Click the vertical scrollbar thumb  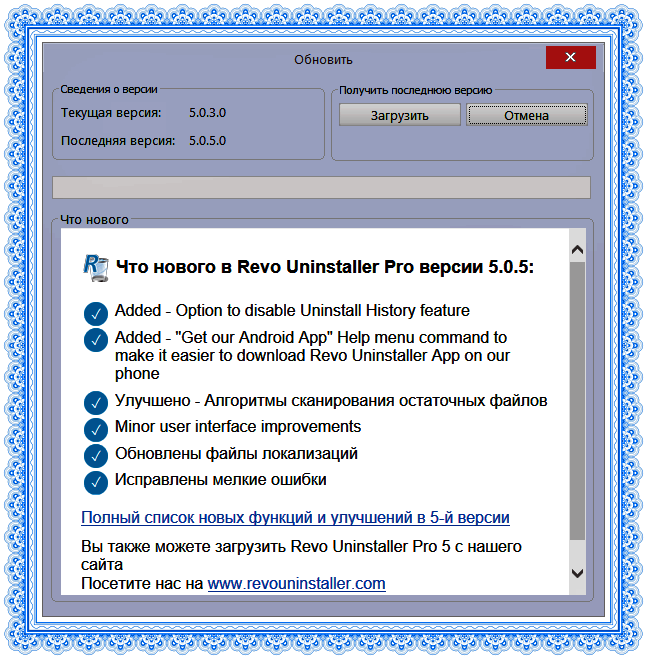pyautogui.click(x=578, y=401)
